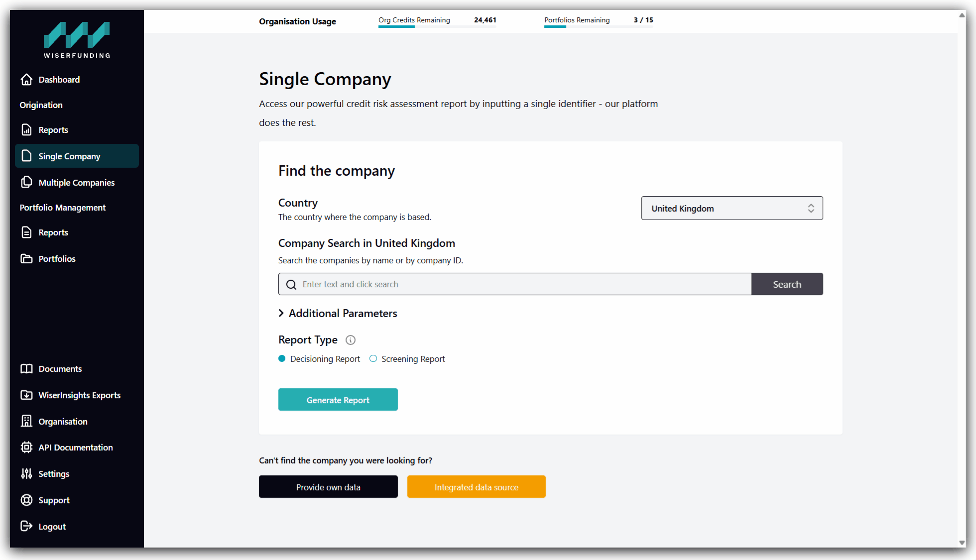Screen dimensions: 976x560
Task: Click the Portfolio Management section heading
Action: point(63,208)
